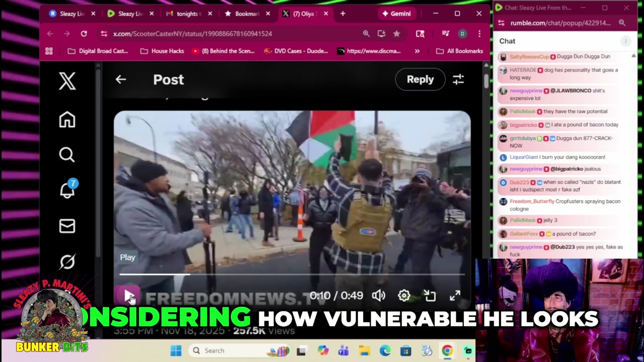Image resolution: width=644 pixels, height=362 pixels.
Task: Go forward in Chrome navigation
Action: point(66,34)
